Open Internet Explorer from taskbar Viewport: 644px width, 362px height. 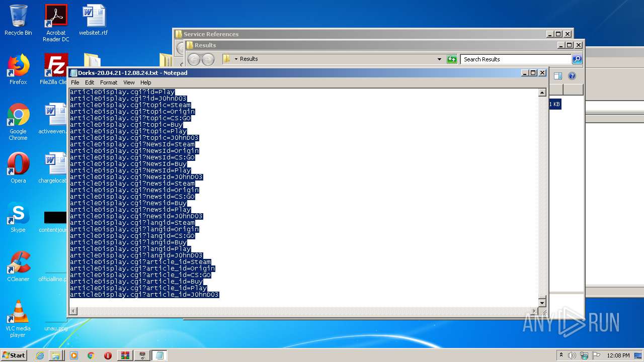40,355
